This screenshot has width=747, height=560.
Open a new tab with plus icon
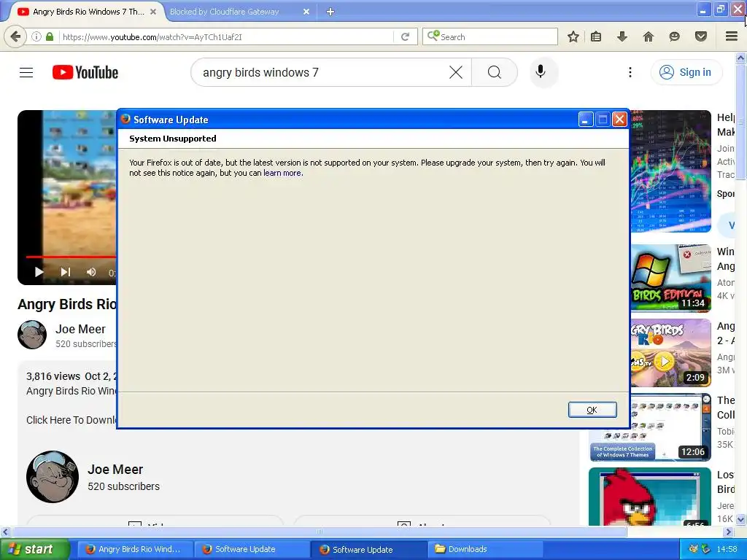330,12
